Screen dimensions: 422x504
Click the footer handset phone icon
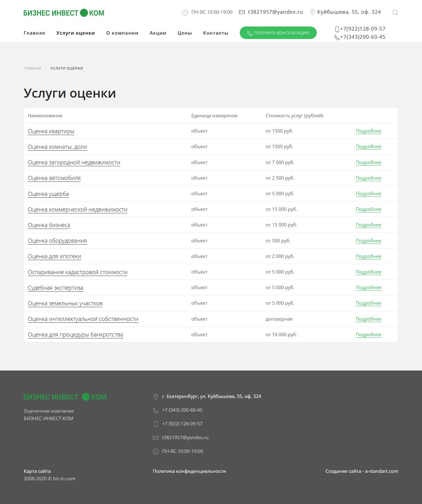[x=156, y=410]
